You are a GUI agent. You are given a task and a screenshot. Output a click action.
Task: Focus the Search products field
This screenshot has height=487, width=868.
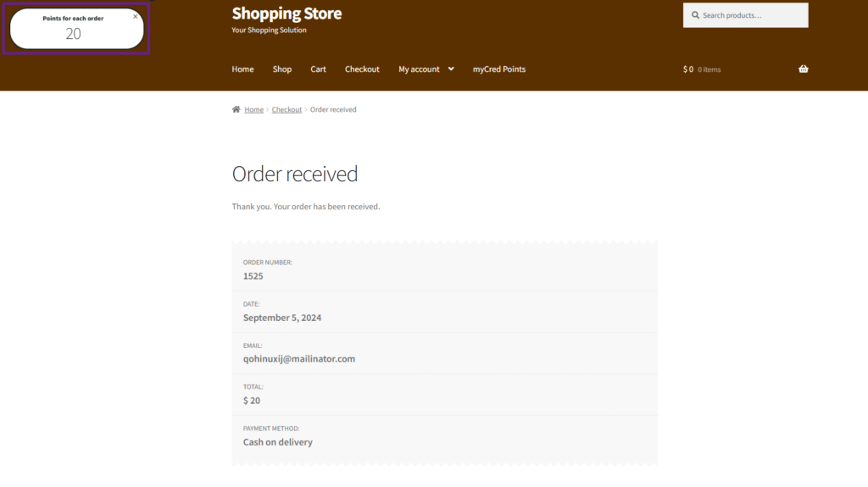(750, 15)
